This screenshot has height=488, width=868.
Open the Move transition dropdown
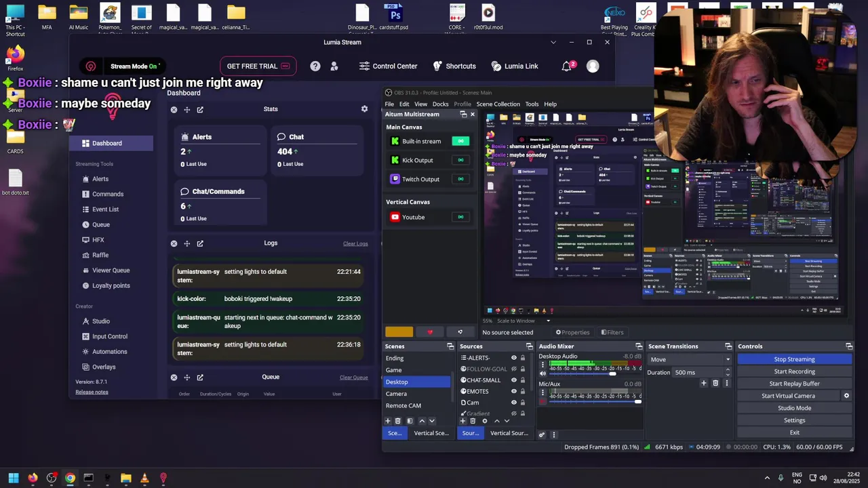690,359
